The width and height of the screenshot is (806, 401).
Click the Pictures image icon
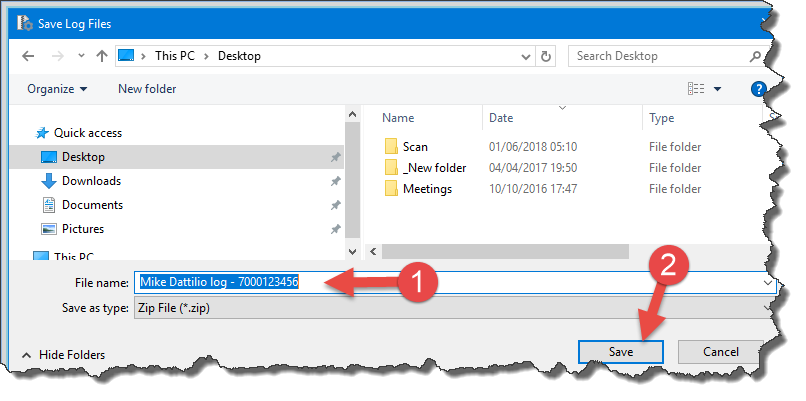coord(49,229)
